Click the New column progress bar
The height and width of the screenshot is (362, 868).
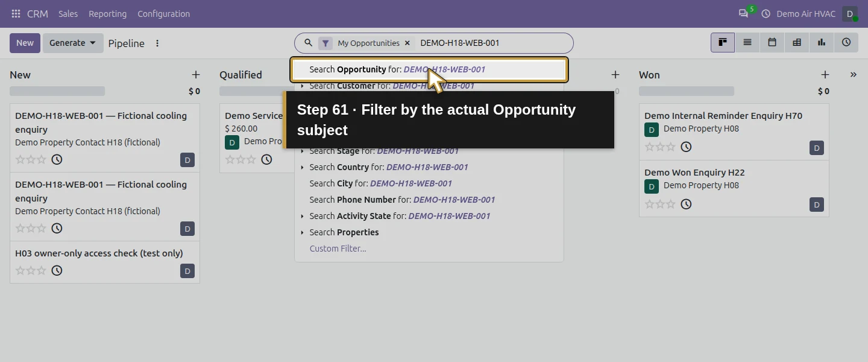click(x=57, y=91)
